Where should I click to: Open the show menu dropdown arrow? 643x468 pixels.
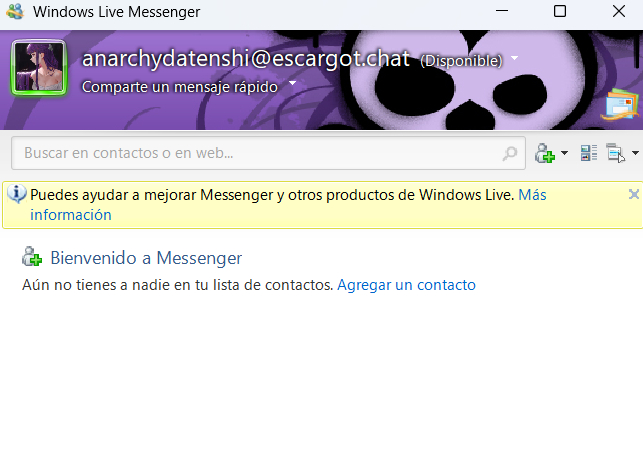[635, 154]
